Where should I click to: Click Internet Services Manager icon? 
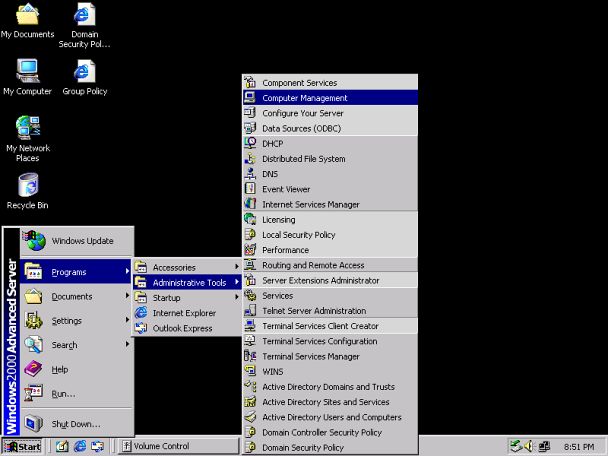[250, 204]
